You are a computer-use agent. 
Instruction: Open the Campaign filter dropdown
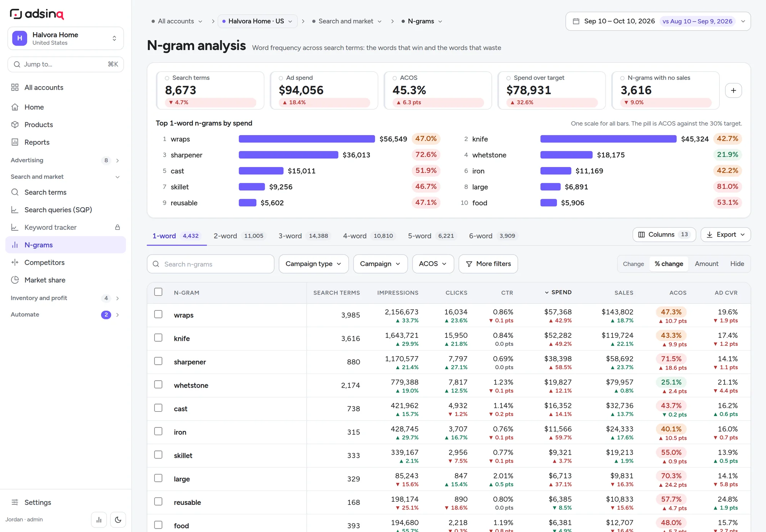[380, 264]
